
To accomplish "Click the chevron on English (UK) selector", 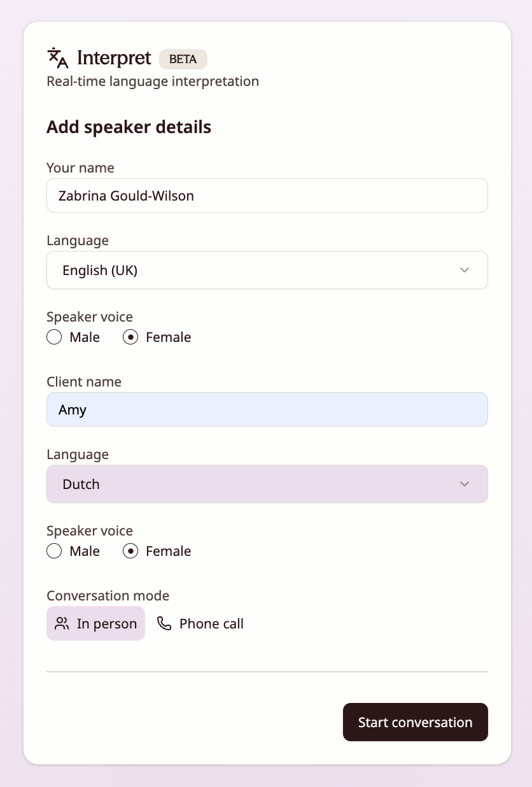I will coord(465,270).
